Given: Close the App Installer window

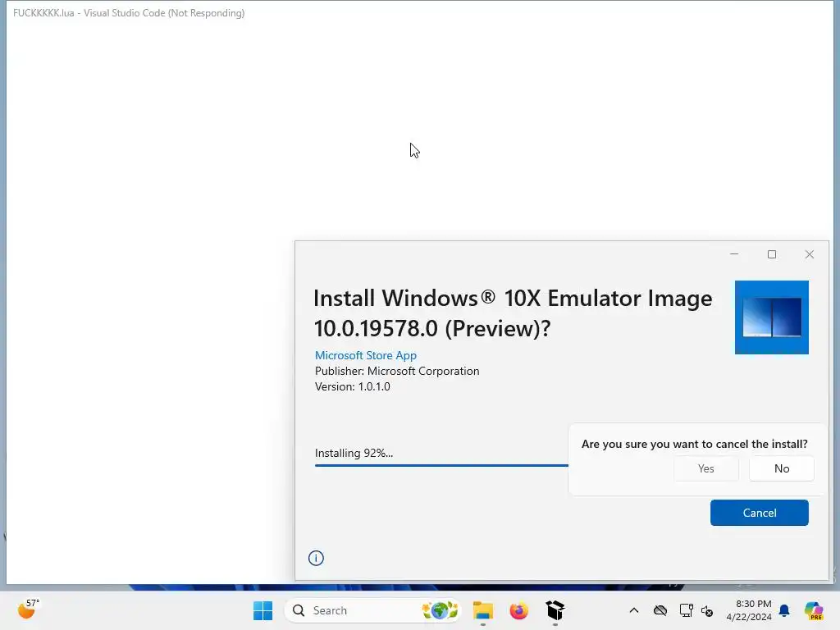Looking at the screenshot, I should 809,254.
